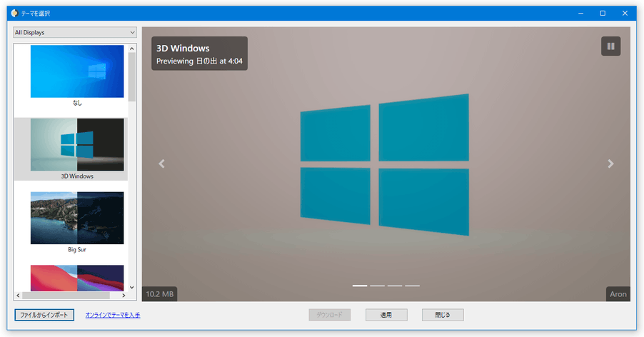Jump to the first preview slide indicator
Viewport: 644px width, 337px height.
(360, 286)
